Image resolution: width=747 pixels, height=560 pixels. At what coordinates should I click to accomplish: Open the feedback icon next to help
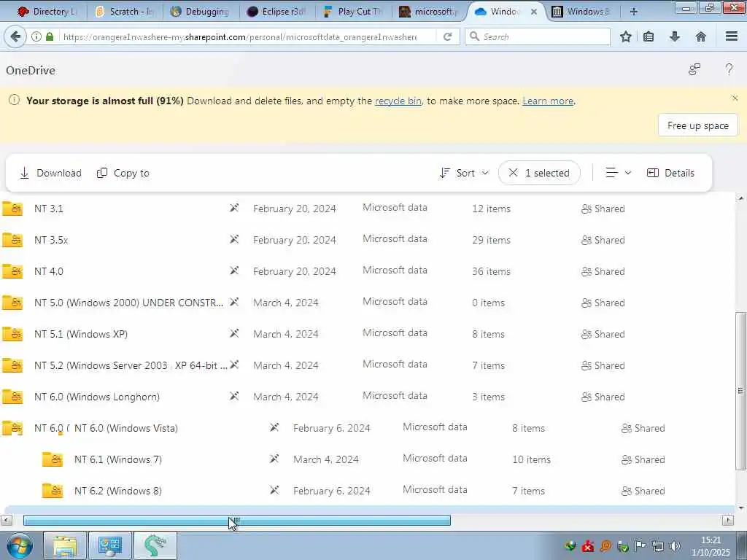[694, 69]
